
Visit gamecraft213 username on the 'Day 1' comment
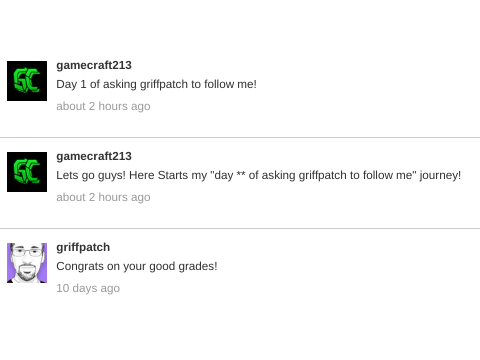tap(94, 65)
